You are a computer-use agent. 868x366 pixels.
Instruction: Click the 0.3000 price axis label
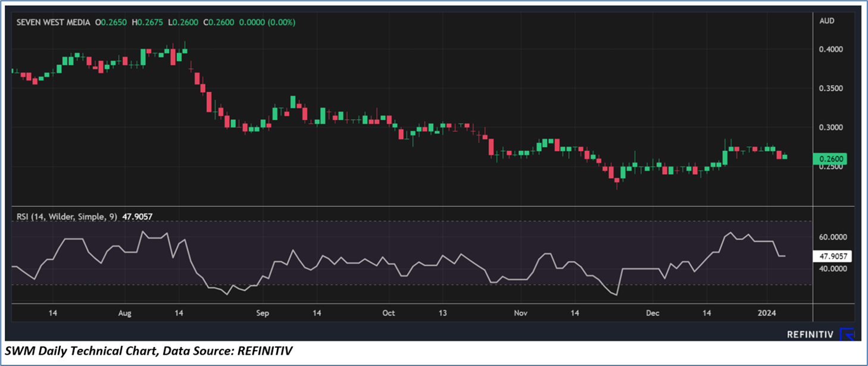coord(830,127)
